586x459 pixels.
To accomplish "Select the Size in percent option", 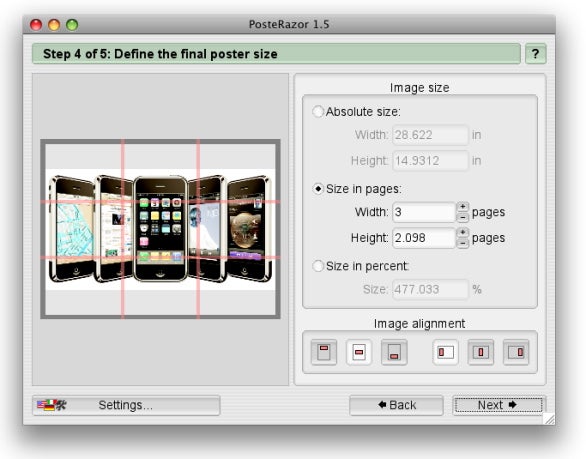I will pos(318,266).
